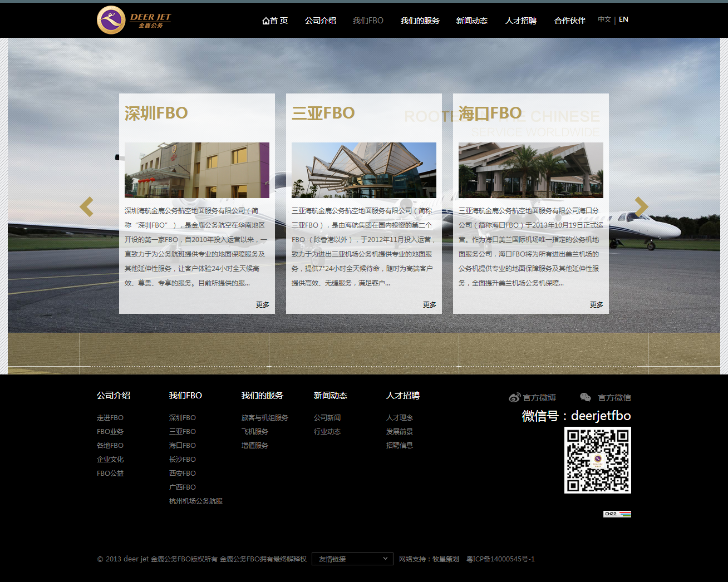Select 我们FBO in top navigation
Image resolution: width=728 pixels, height=582 pixels.
(x=368, y=21)
